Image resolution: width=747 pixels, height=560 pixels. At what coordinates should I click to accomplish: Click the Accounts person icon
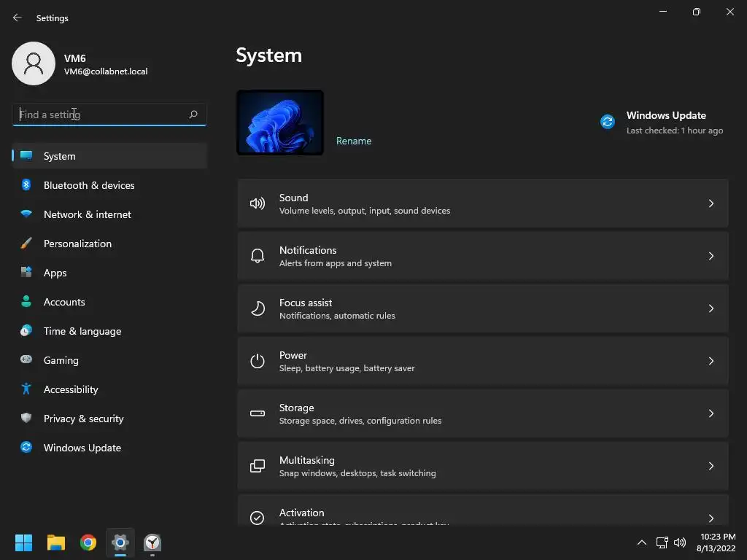click(x=26, y=301)
